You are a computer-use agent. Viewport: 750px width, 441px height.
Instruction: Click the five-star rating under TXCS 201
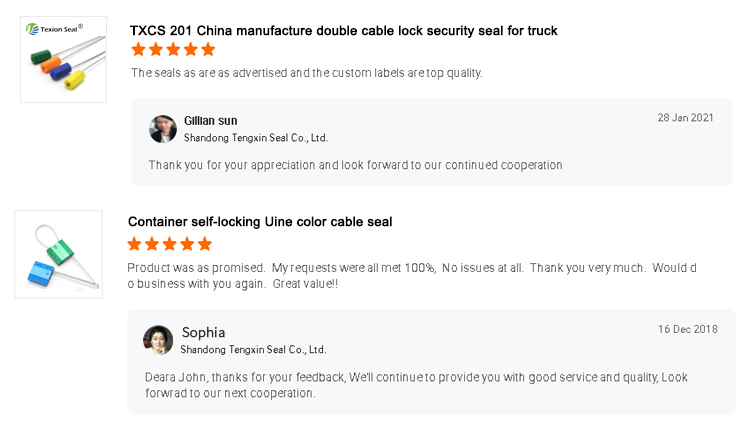click(x=173, y=50)
